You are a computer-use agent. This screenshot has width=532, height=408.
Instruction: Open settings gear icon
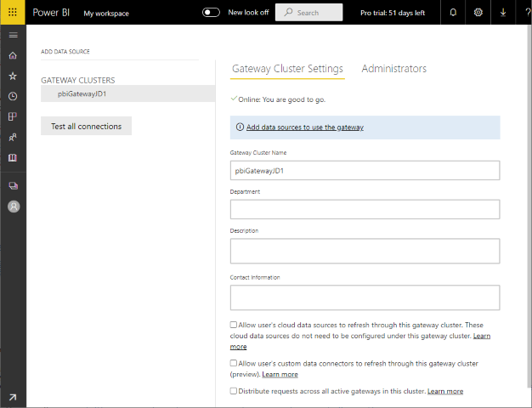click(478, 13)
